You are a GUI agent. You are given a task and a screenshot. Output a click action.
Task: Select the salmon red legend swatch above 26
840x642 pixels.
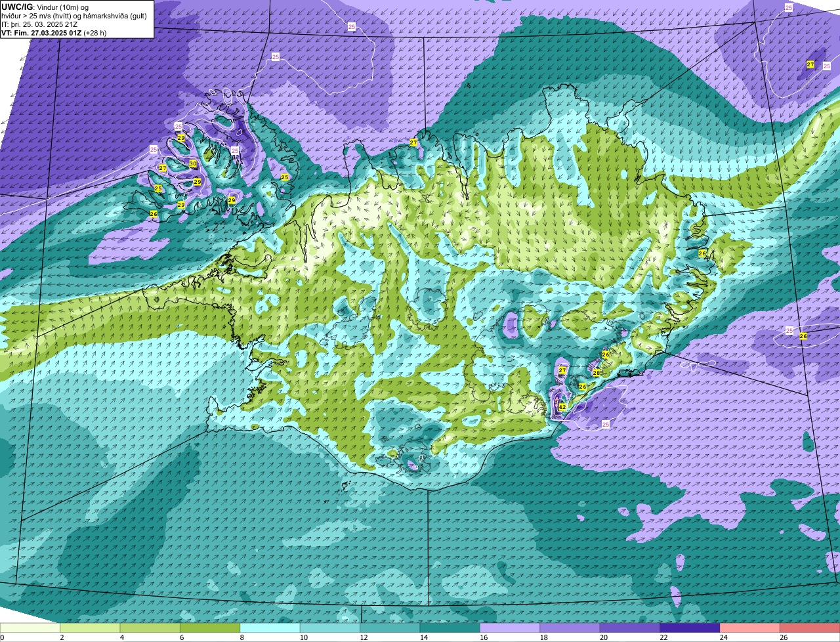[810, 628]
